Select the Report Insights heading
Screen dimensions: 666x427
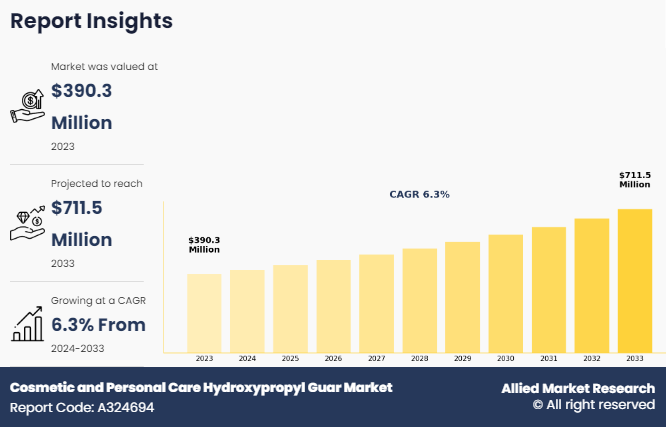tap(92, 21)
